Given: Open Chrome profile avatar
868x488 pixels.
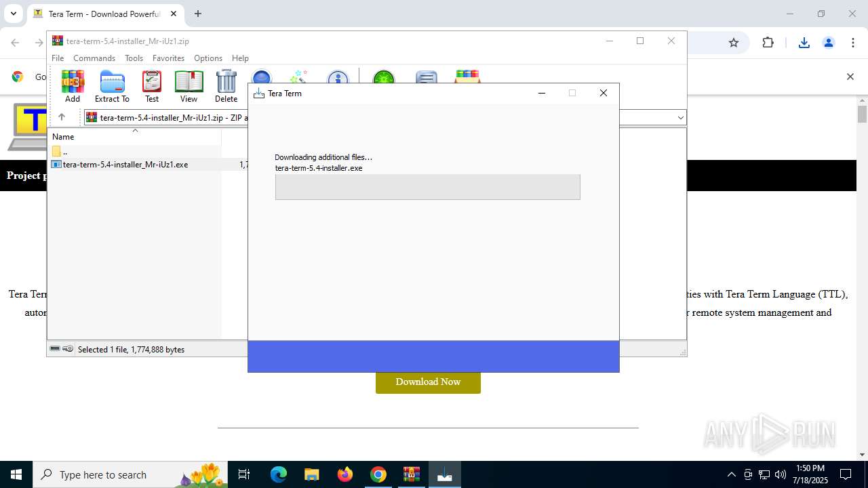Looking at the screenshot, I should pos(828,43).
